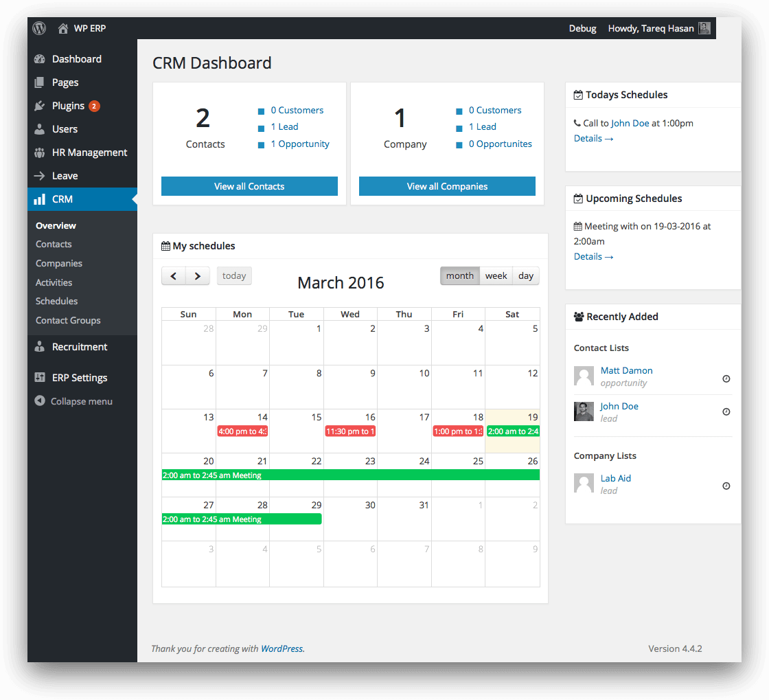Click the ERP Settings icon in the sidebar

click(x=40, y=378)
